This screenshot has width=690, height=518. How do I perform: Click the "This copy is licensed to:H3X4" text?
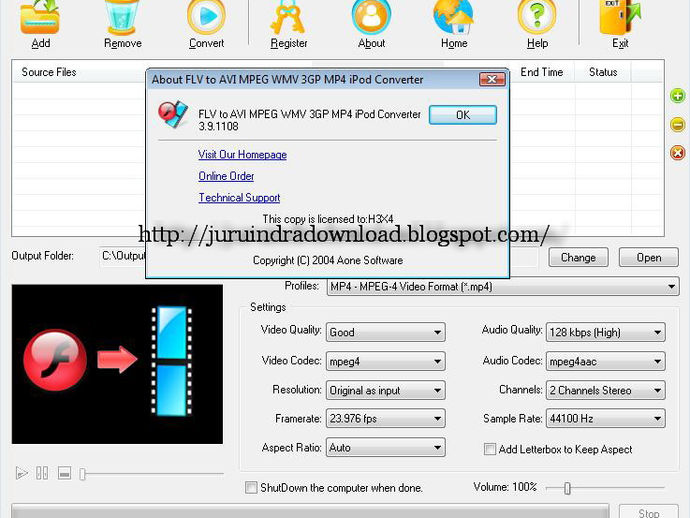click(328, 219)
